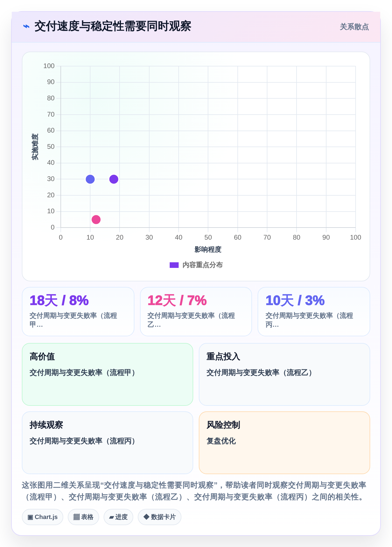Select the 重点投入 quadrant card
Image resolution: width=392 pixels, height=547 pixels.
(x=284, y=374)
